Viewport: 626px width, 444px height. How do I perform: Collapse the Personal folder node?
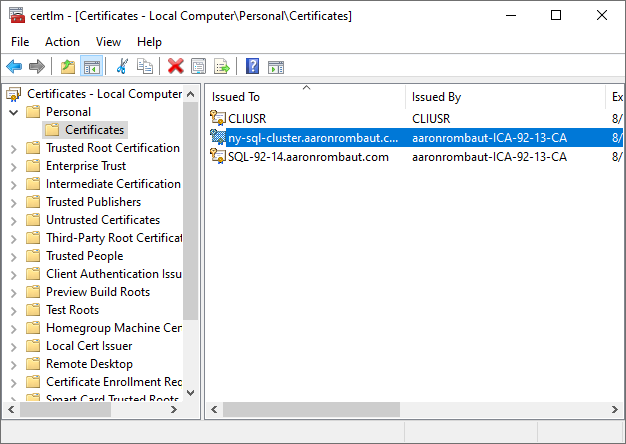pos(14,112)
